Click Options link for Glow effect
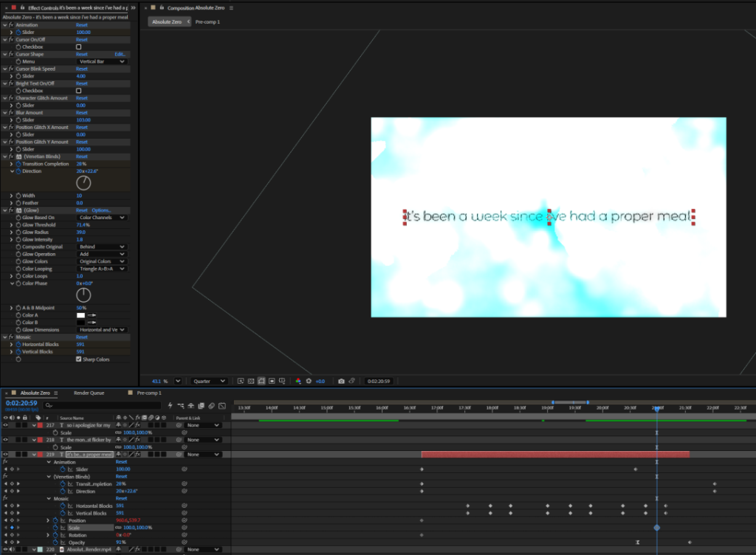This screenshot has height=555, width=756. (101, 210)
